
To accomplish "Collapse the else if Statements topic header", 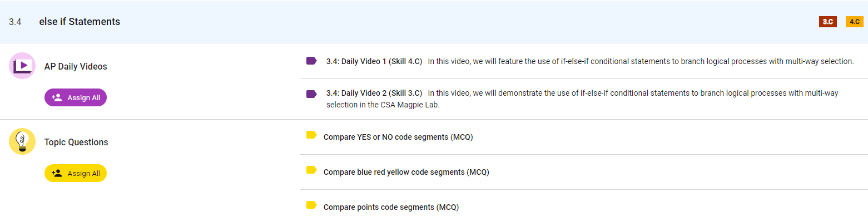I will 434,22.
